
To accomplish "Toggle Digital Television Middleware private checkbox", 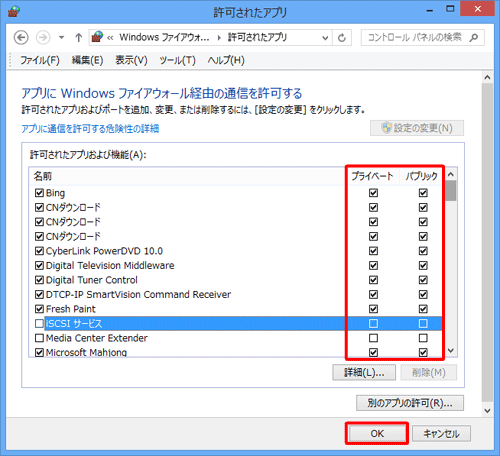I will click(373, 266).
